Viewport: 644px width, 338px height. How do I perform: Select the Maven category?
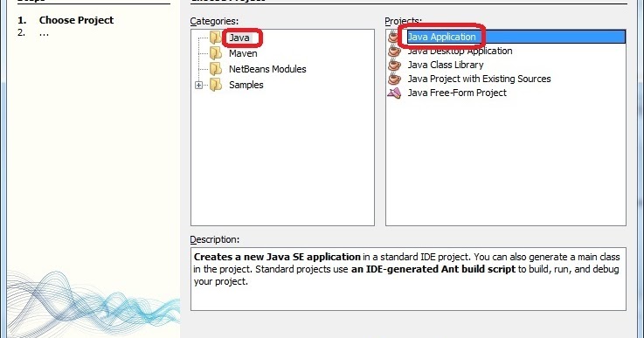pos(243,53)
